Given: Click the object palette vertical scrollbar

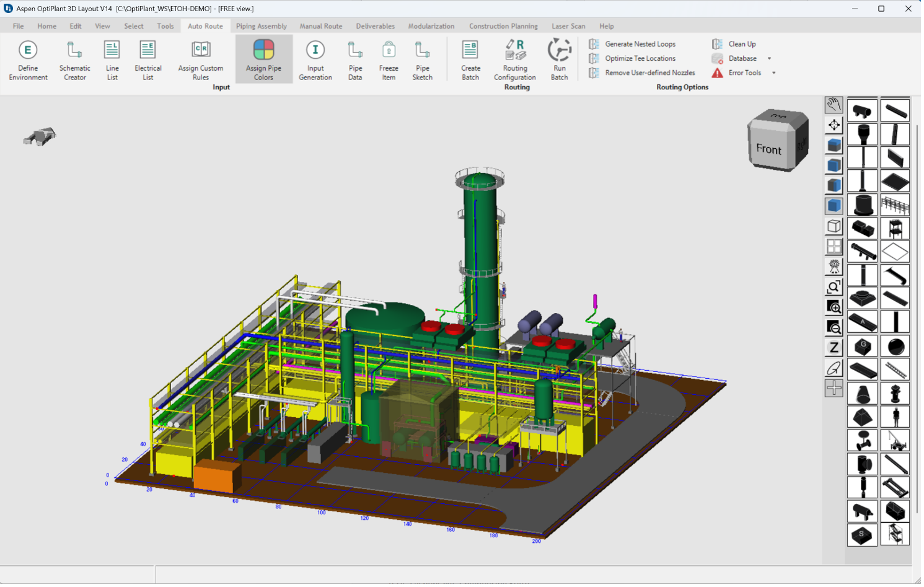Looking at the screenshot, I should point(917,319).
